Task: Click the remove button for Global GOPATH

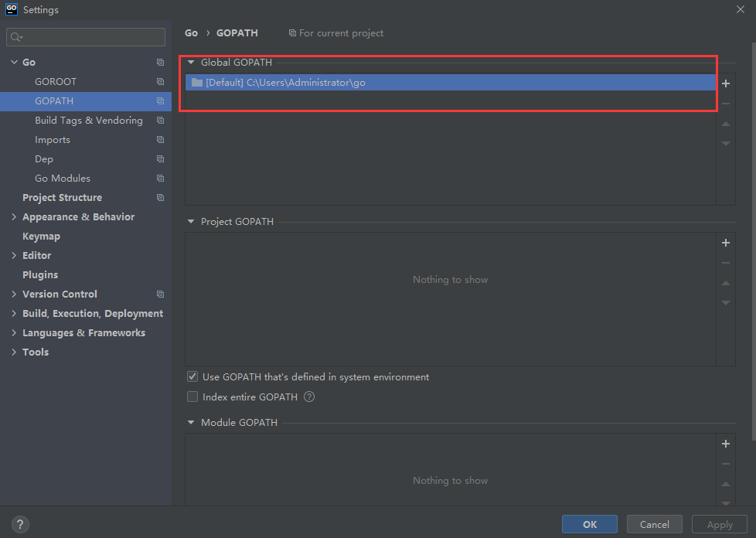Action: click(726, 104)
